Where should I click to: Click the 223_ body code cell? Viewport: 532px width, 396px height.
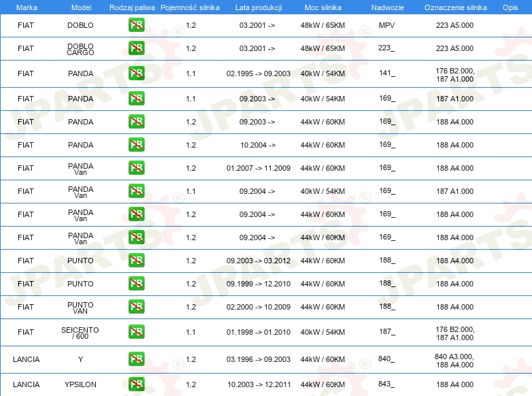[x=386, y=48]
